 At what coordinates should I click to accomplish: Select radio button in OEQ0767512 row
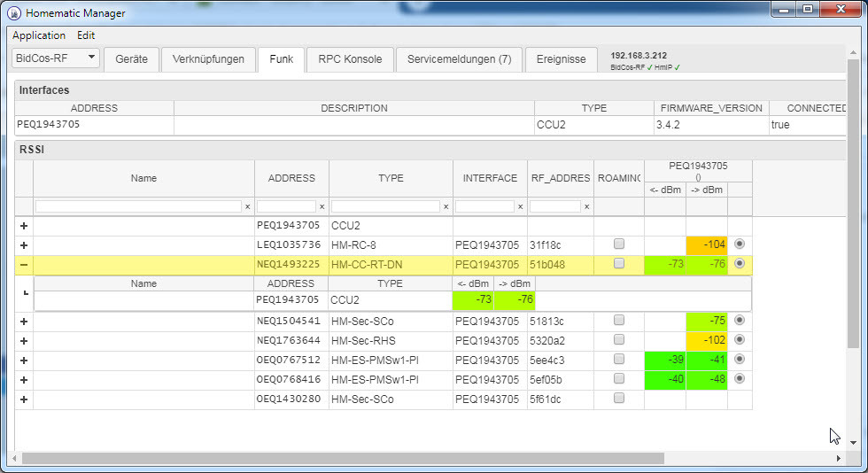pos(740,359)
